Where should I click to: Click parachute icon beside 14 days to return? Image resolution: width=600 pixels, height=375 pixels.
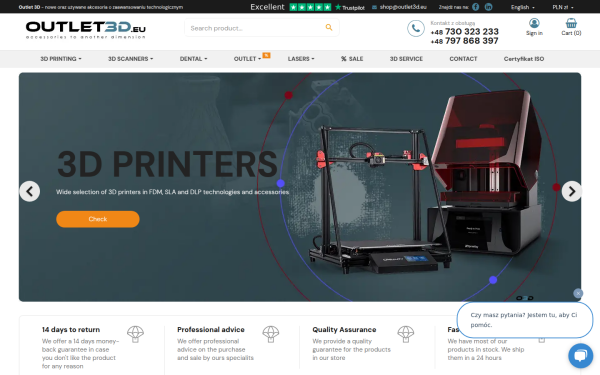pos(135,334)
